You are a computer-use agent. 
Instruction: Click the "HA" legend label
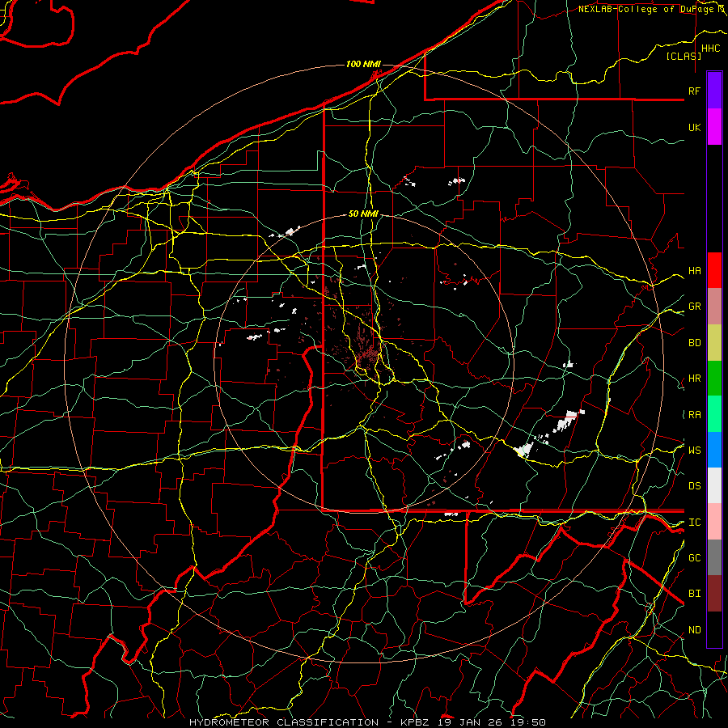(694, 270)
